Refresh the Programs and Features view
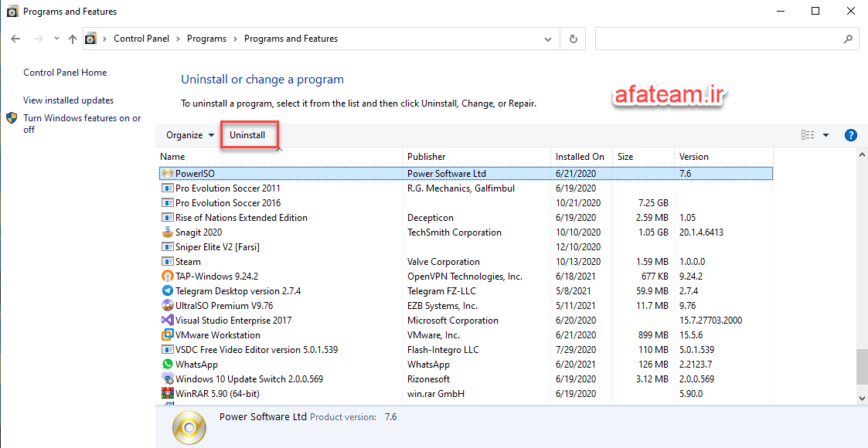Viewport: 868px width, 448px height. pyautogui.click(x=573, y=39)
